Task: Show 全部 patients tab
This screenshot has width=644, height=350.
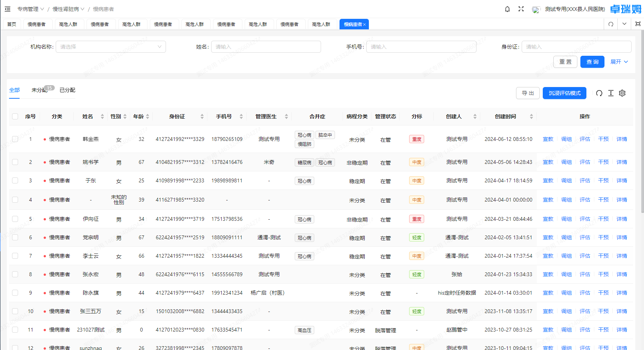Action: click(14, 90)
